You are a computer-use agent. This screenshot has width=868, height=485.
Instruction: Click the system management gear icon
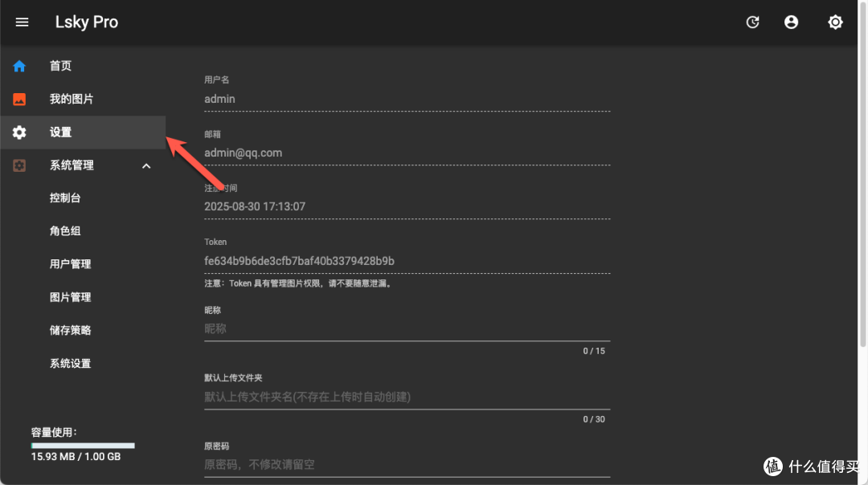[x=19, y=165]
